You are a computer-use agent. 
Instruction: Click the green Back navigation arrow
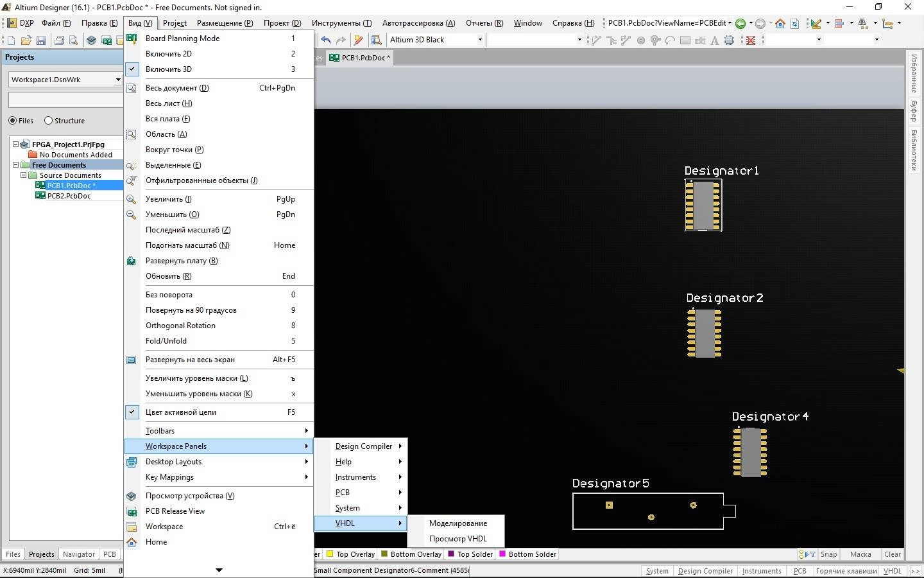[x=740, y=23]
